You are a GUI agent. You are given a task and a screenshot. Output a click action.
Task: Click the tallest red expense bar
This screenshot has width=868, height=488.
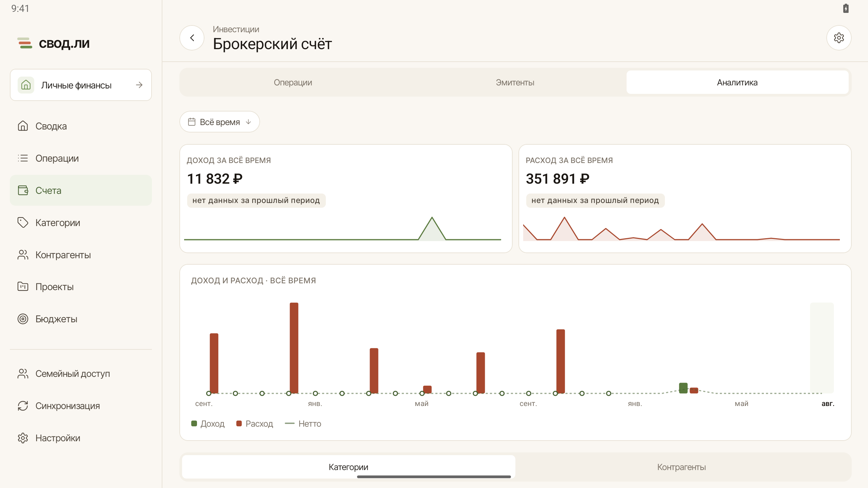[294, 348]
